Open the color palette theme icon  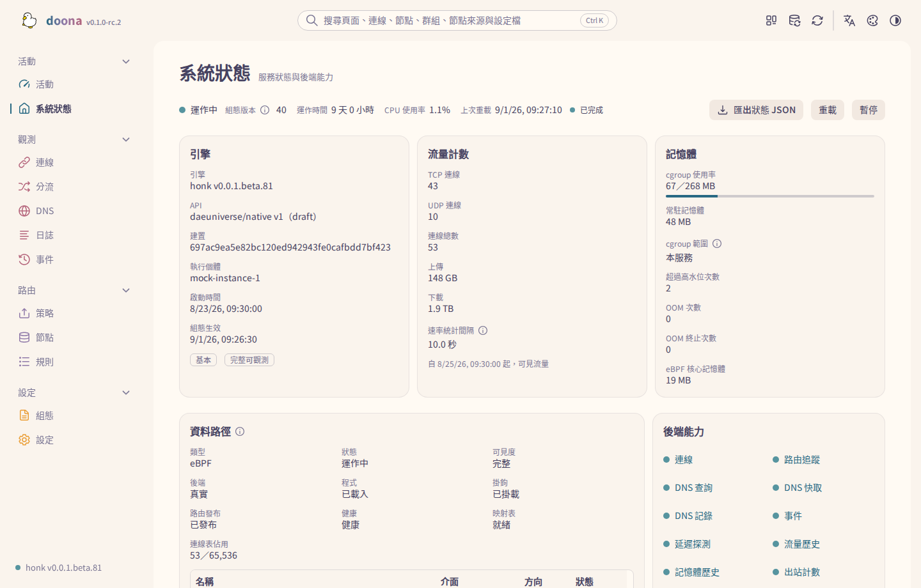(872, 20)
